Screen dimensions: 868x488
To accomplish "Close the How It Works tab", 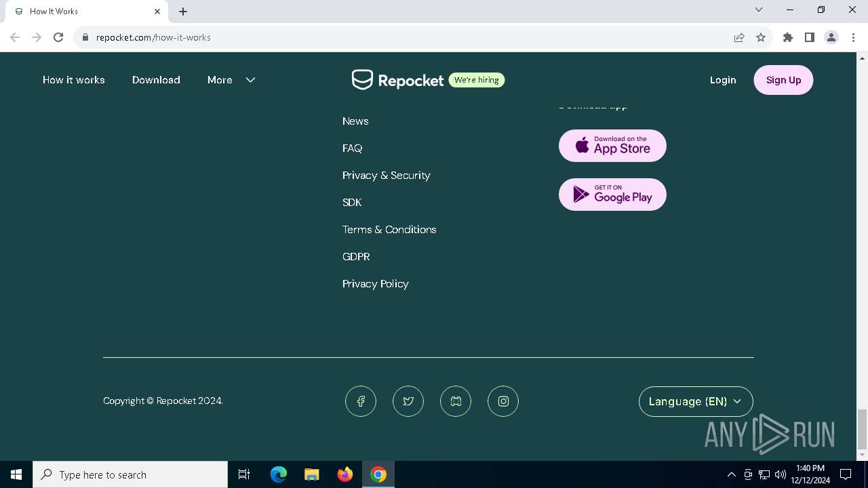I will [x=157, y=12].
